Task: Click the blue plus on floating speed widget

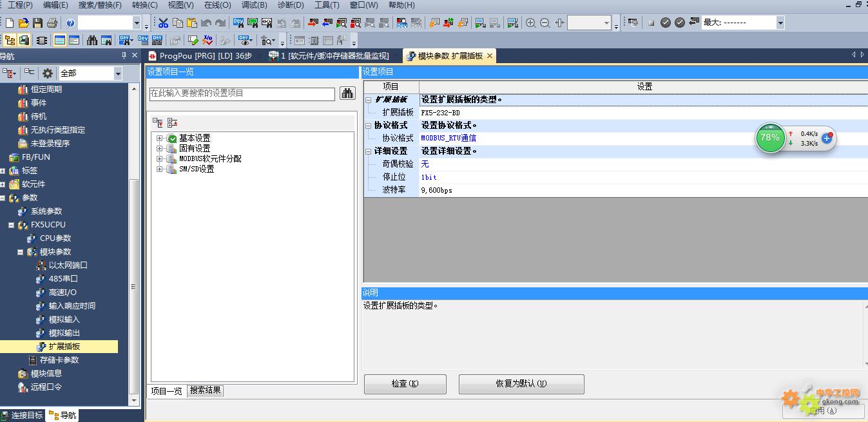Action: click(x=827, y=138)
